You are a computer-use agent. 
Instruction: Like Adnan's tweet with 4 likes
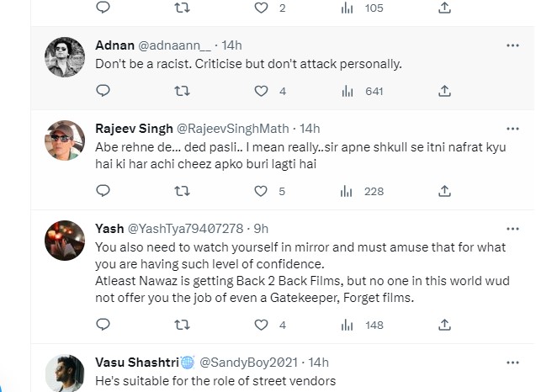tap(261, 91)
